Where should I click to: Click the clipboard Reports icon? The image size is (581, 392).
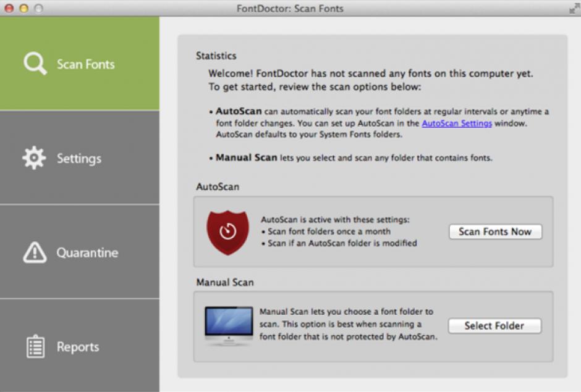(36, 346)
